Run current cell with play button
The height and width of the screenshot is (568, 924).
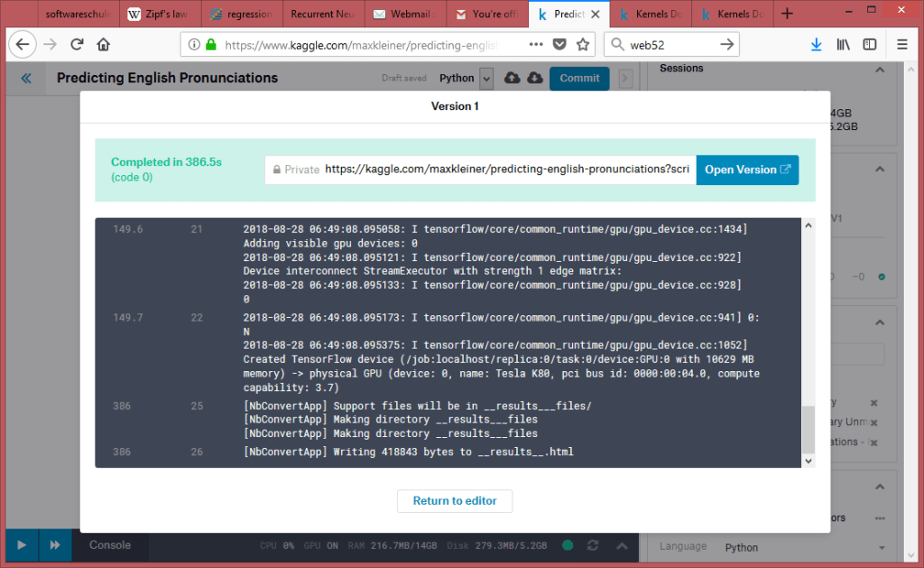point(22,545)
